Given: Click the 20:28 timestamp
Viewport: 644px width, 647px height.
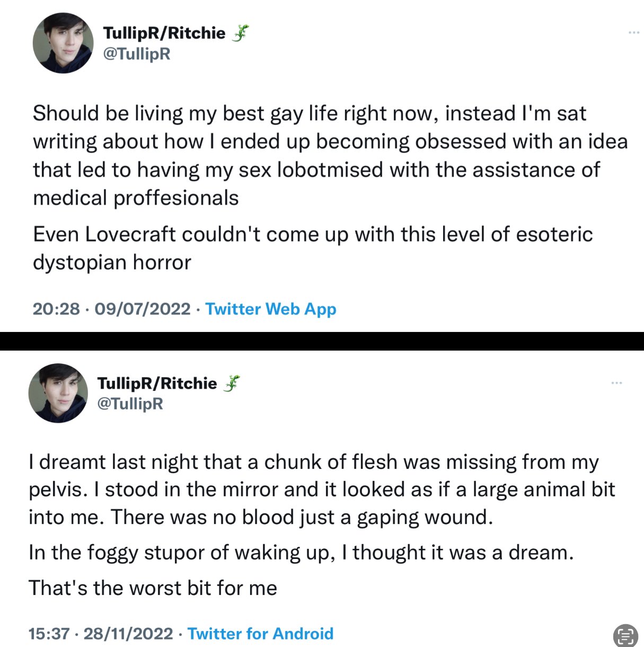Looking at the screenshot, I should pyautogui.click(x=56, y=309).
